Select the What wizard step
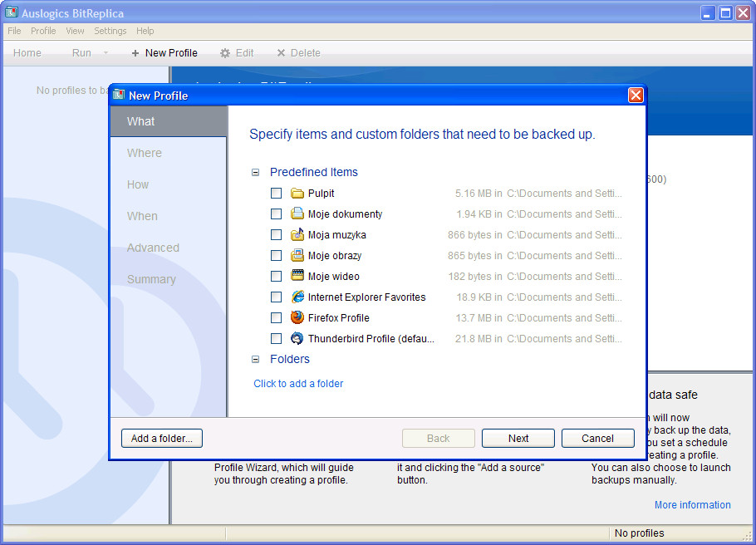The height and width of the screenshot is (545, 756). tap(169, 121)
